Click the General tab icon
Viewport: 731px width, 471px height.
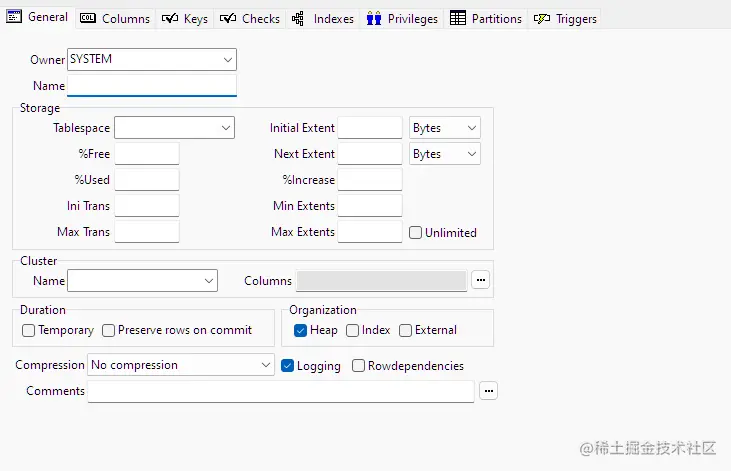(14, 17)
